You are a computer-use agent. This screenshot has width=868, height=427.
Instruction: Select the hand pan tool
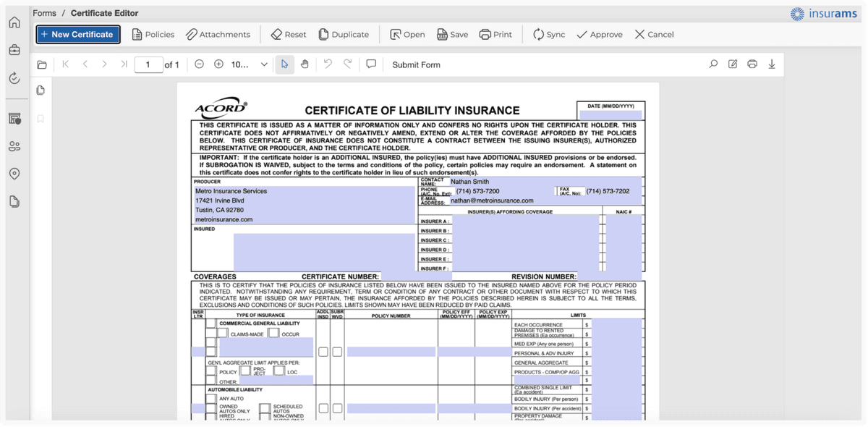(305, 64)
